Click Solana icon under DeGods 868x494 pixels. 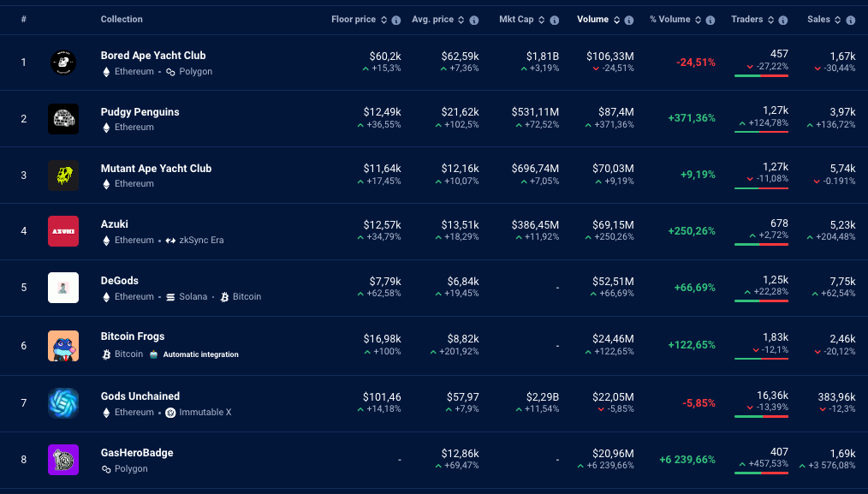coord(170,297)
